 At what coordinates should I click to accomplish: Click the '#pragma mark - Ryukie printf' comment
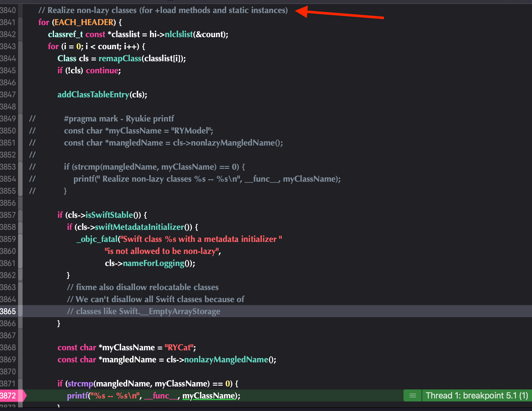tap(119, 119)
